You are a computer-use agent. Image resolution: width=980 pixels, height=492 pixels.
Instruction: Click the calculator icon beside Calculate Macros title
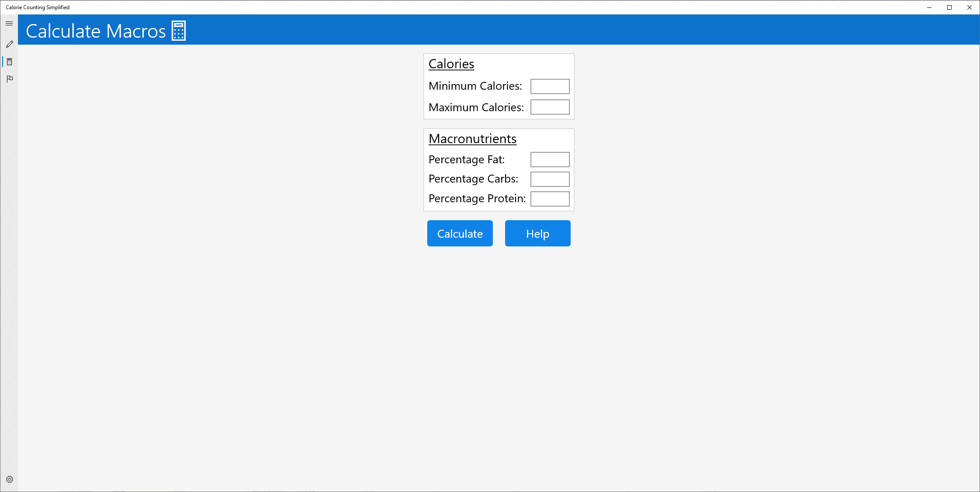point(178,31)
